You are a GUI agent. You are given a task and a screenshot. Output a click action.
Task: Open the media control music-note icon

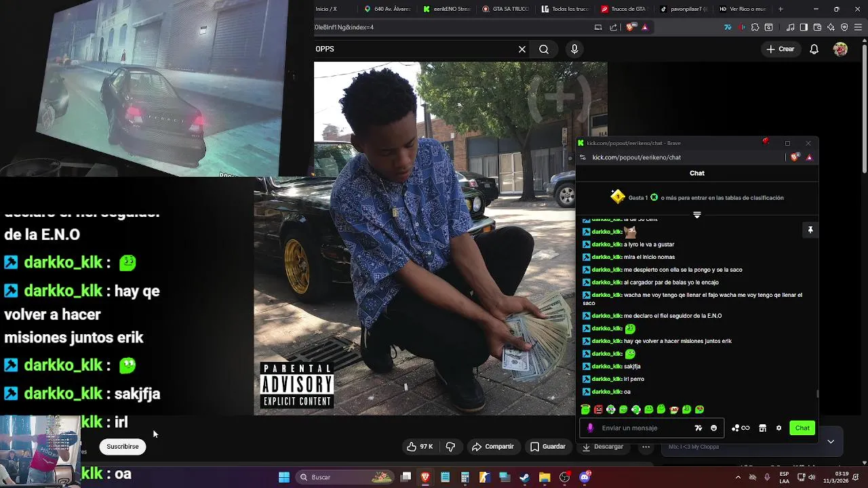pyautogui.click(x=791, y=27)
